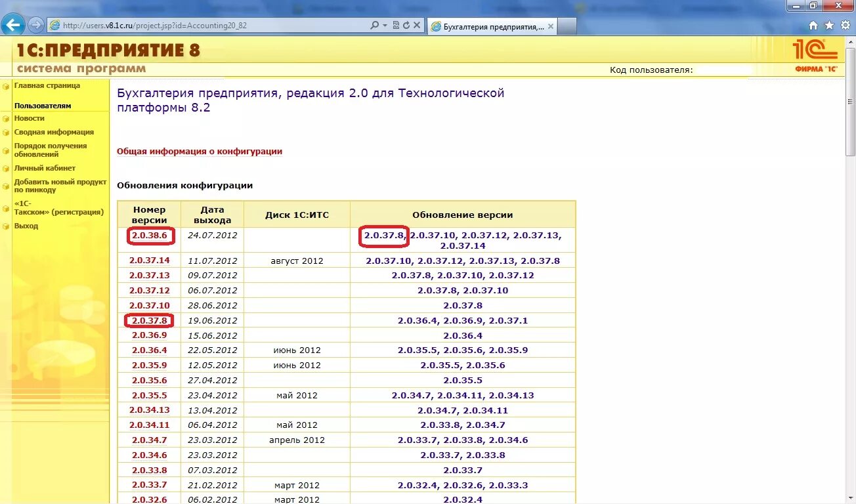Open update 2.0.36.4 in the 2.0.36.9 row
The height and width of the screenshot is (504, 856).
click(x=463, y=335)
